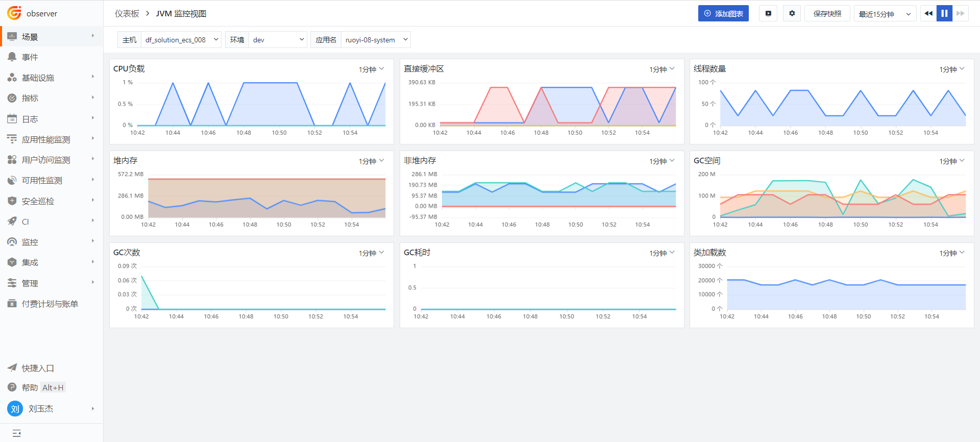The width and height of the screenshot is (980, 442).
Task: Click the 保存快照 button
Action: pyautogui.click(x=827, y=14)
